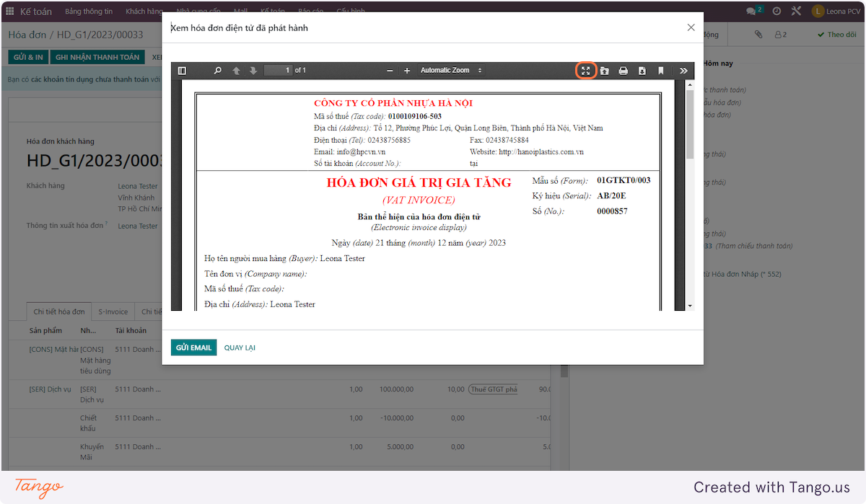Click the followers count icon
The height and width of the screenshot is (504, 866).
781,35
